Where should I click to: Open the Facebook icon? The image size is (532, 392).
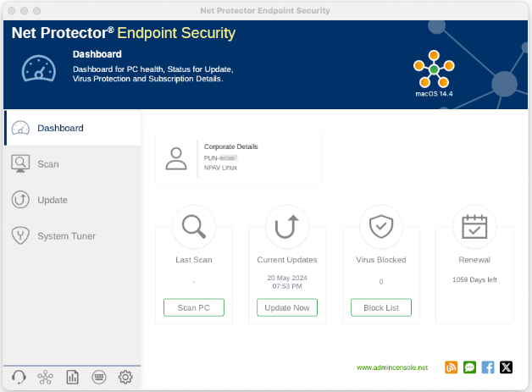click(x=488, y=367)
